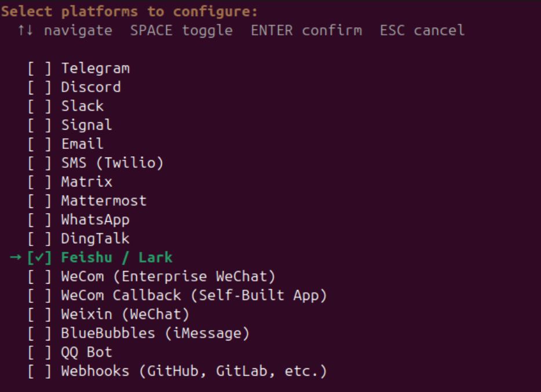Enable the Matrix checkbox
Screen dimensions: 541x392
pyautogui.click(x=39, y=182)
